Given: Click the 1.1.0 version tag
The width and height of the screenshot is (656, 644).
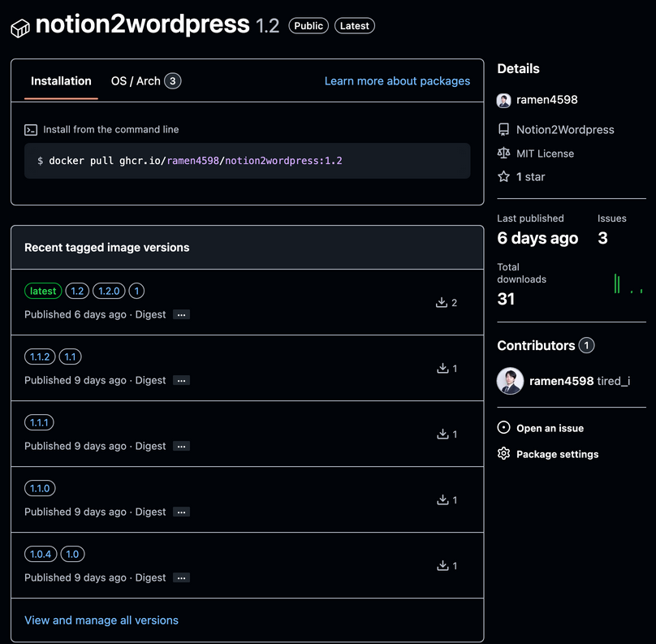Looking at the screenshot, I should [x=40, y=488].
